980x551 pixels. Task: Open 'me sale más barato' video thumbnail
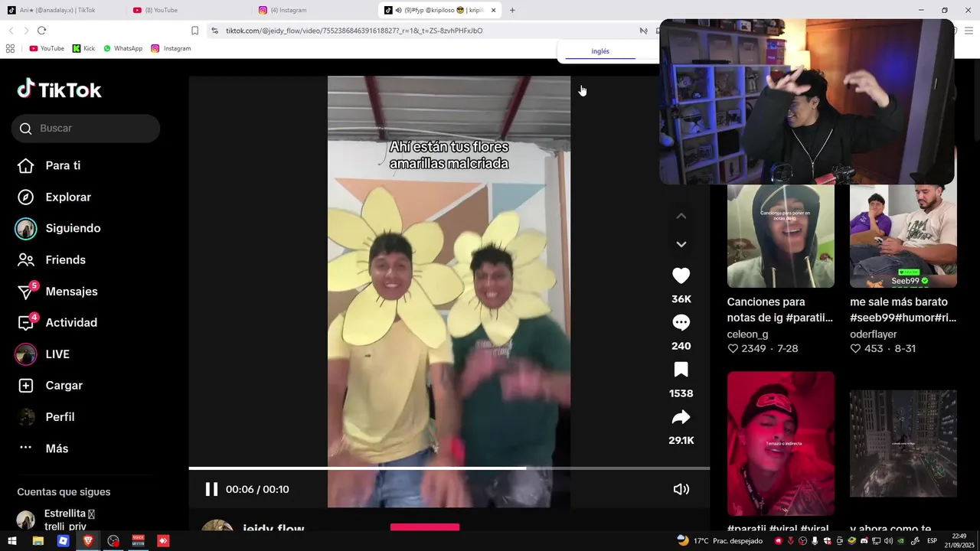tap(903, 236)
